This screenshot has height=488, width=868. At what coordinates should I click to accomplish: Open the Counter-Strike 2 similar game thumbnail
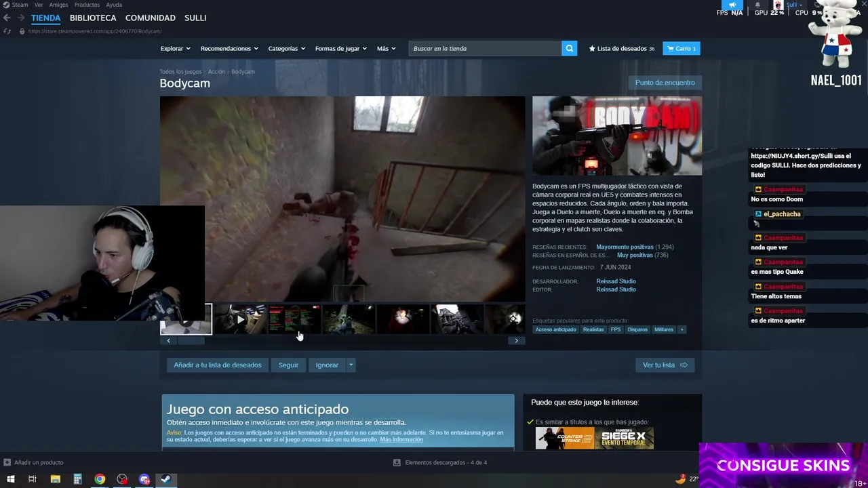565,438
